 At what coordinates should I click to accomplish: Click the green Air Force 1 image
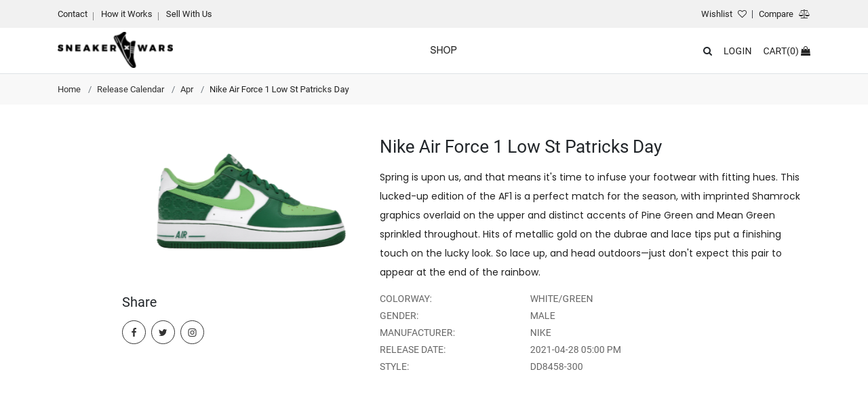pyautogui.click(x=251, y=202)
